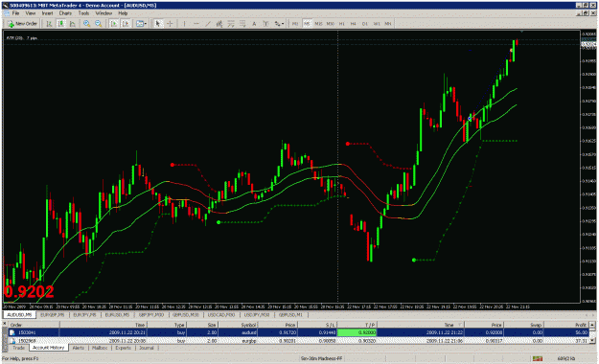Switch to the Trade terminal tab
This screenshot has height=364, width=599.
(19, 348)
